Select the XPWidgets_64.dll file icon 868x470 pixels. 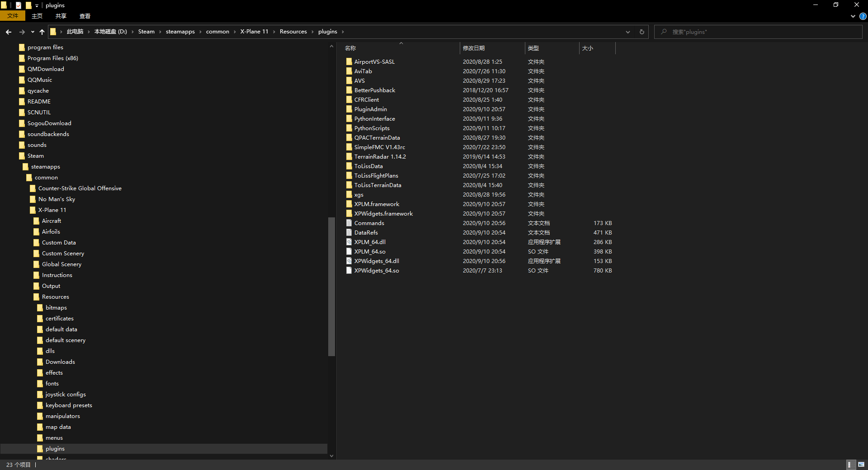[x=349, y=261]
